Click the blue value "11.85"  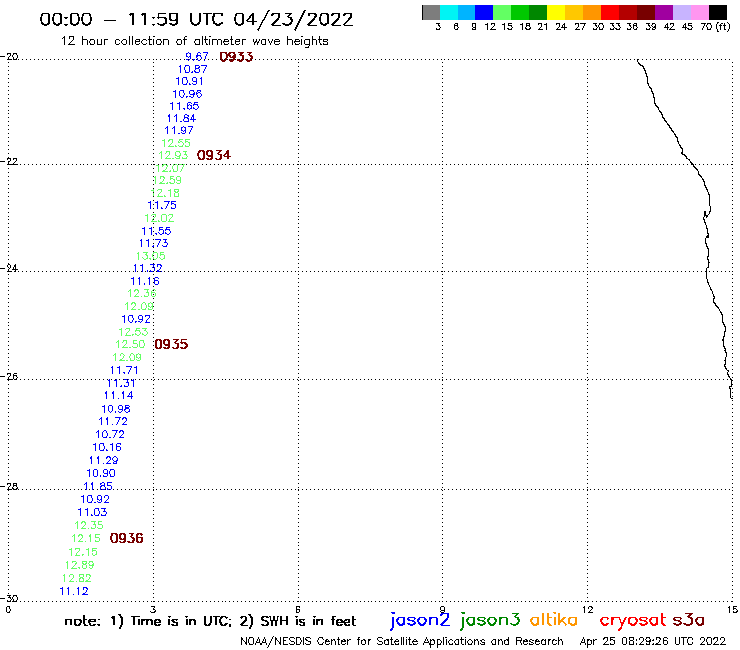(x=98, y=486)
